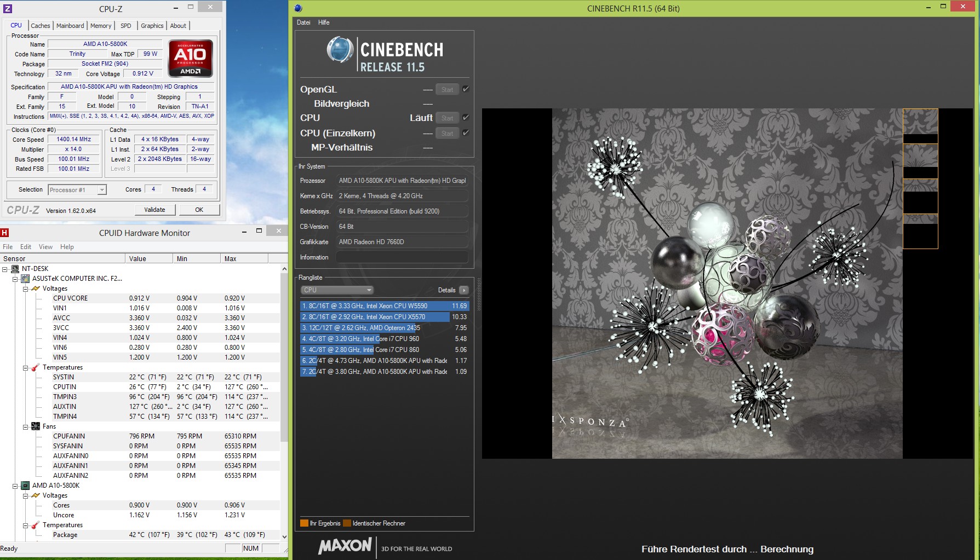Toggle the CPU test checkbox

[x=466, y=118]
